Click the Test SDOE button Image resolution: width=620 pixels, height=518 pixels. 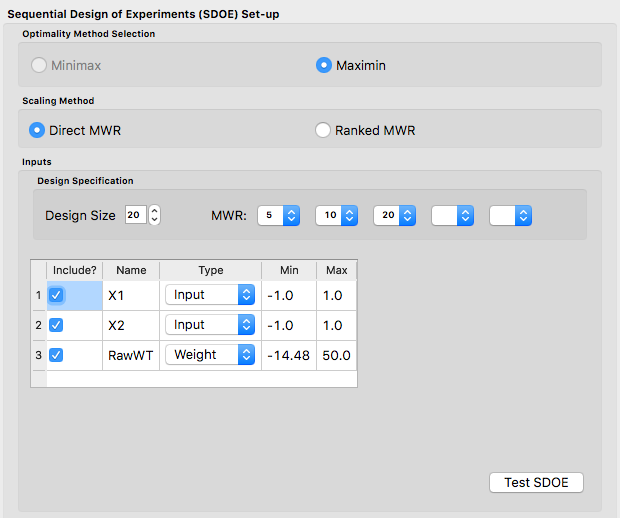coord(536,482)
